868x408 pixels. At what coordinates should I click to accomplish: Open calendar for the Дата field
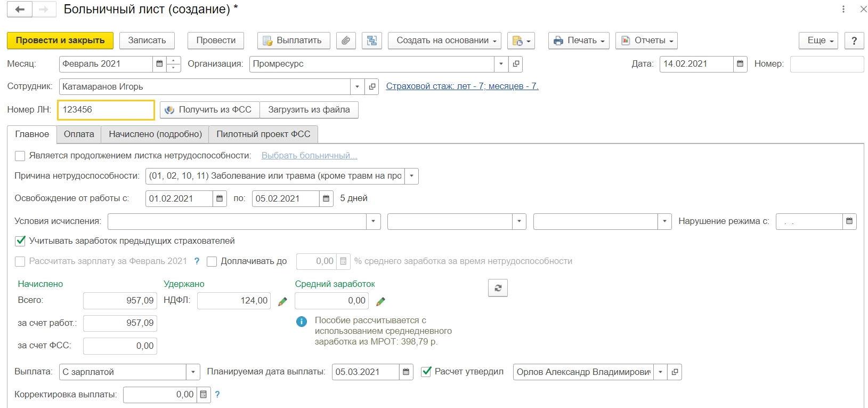(x=740, y=64)
